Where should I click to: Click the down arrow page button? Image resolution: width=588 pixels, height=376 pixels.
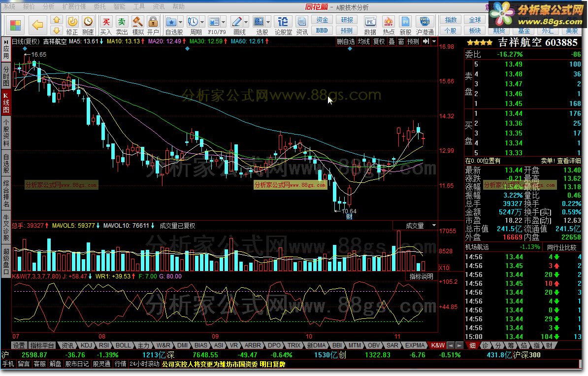pyautogui.click(x=57, y=31)
